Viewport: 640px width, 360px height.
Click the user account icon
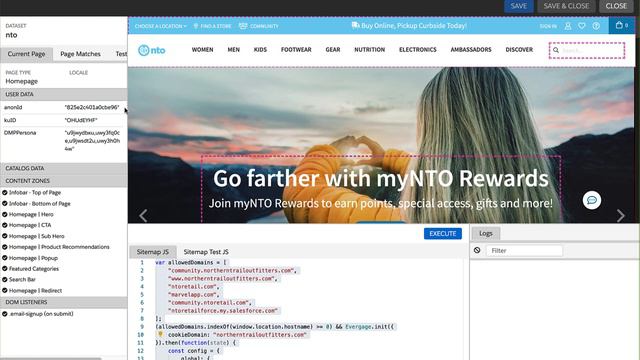568,26
